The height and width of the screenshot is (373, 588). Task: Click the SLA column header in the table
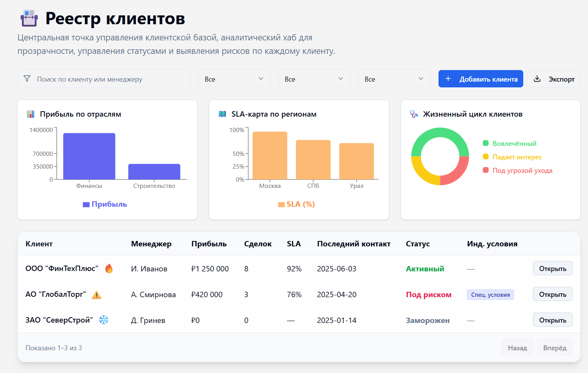(294, 244)
